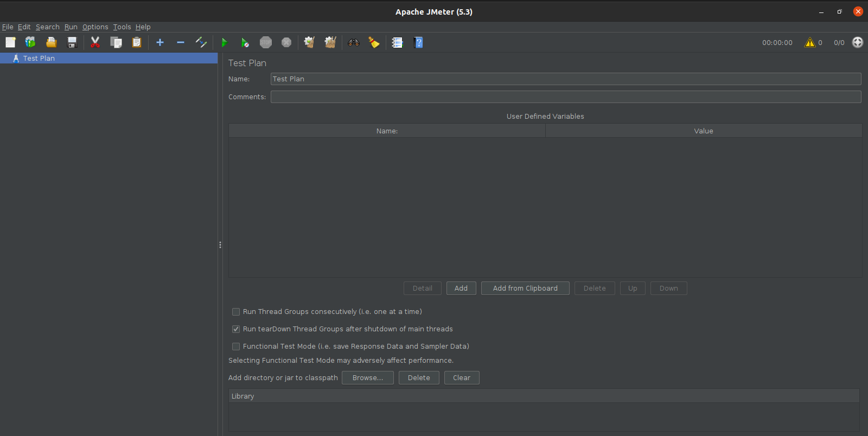Click the Paste clipboard icon
Screen dimensions: 868x436
(x=137, y=42)
